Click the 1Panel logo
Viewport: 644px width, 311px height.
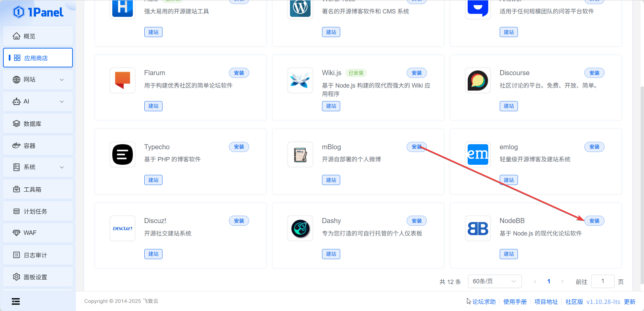38,12
